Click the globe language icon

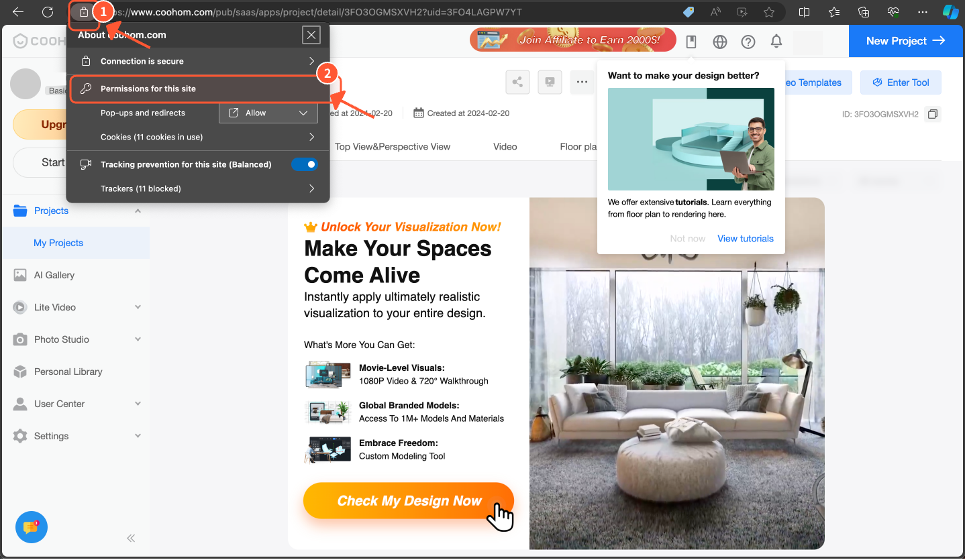[x=720, y=42]
